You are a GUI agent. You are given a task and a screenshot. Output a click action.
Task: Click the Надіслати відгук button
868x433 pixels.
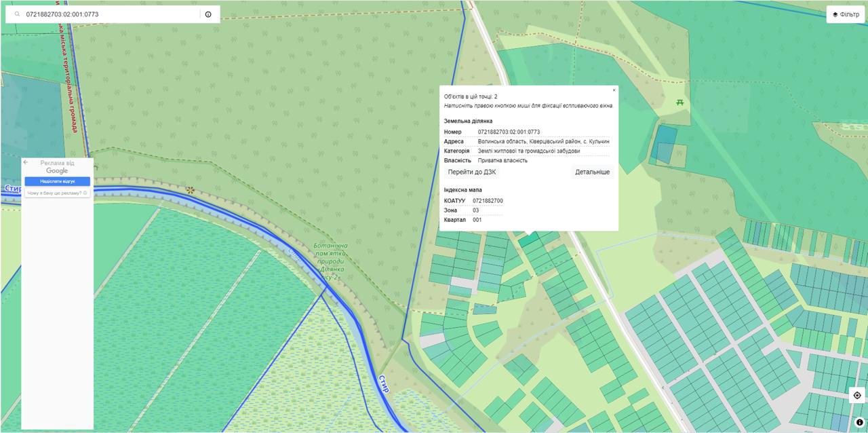[57, 182]
